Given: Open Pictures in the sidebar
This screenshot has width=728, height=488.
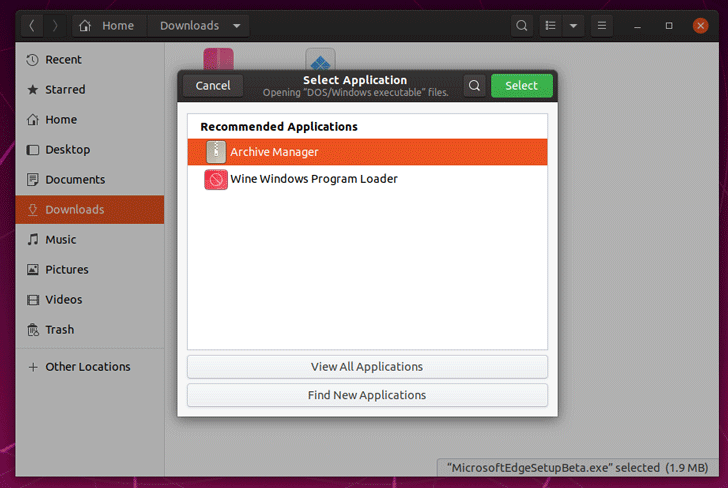Looking at the screenshot, I should coord(90,269).
